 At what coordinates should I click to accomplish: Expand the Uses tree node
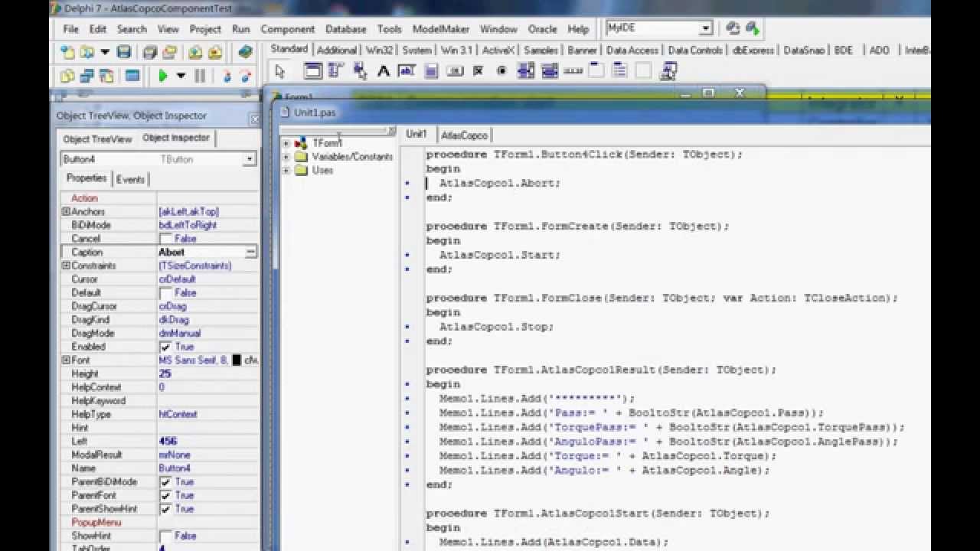coord(286,170)
